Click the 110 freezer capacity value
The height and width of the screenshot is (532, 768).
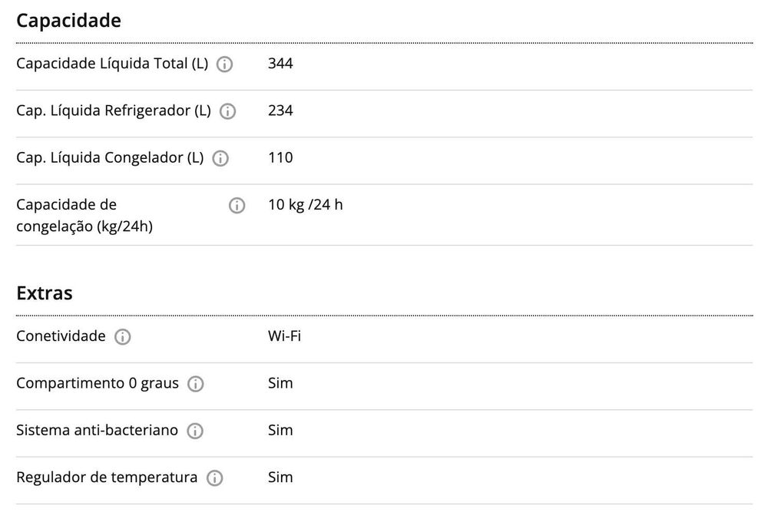(280, 157)
